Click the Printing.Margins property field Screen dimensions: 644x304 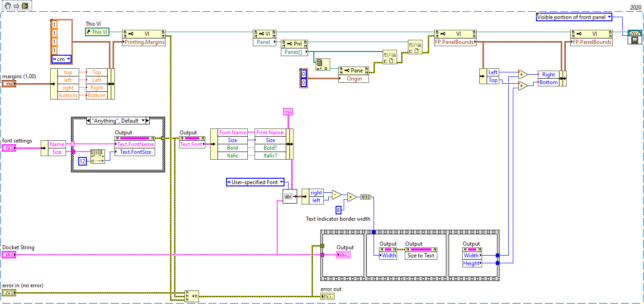click(144, 42)
